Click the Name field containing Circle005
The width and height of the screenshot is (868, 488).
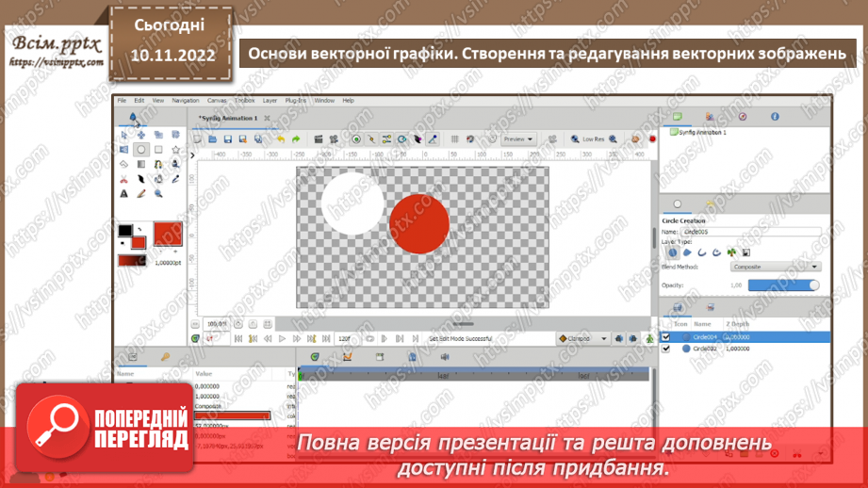click(750, 232)
